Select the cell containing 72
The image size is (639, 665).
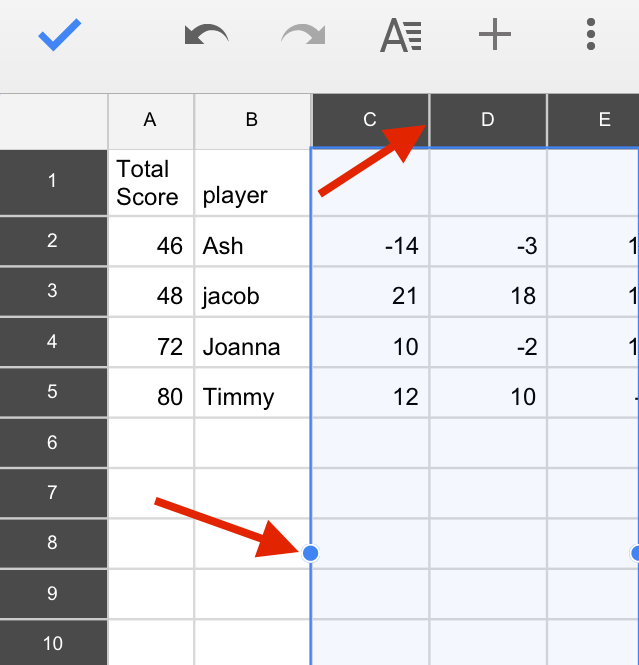(151, 342)
